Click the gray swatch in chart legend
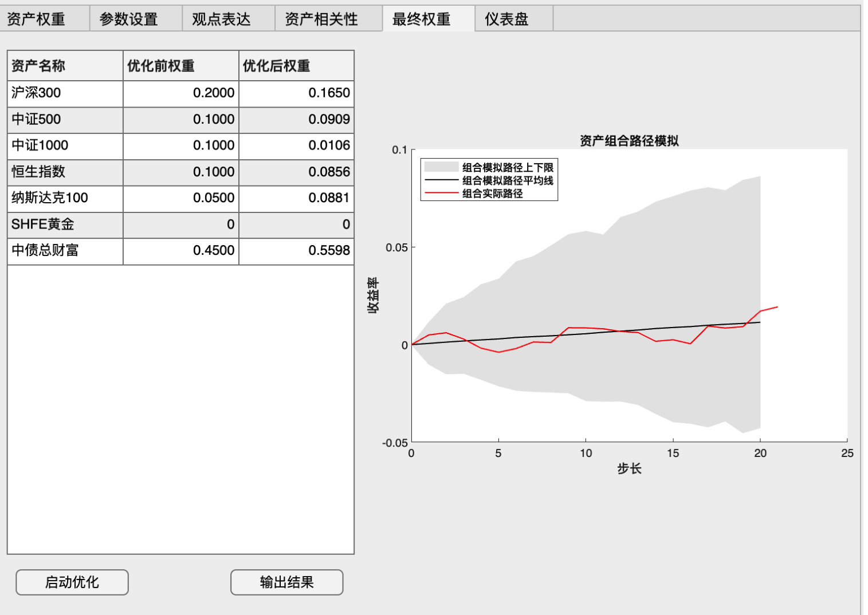Image resolution: width=868 pixels, height=615 pixels. tap(441, 167)
